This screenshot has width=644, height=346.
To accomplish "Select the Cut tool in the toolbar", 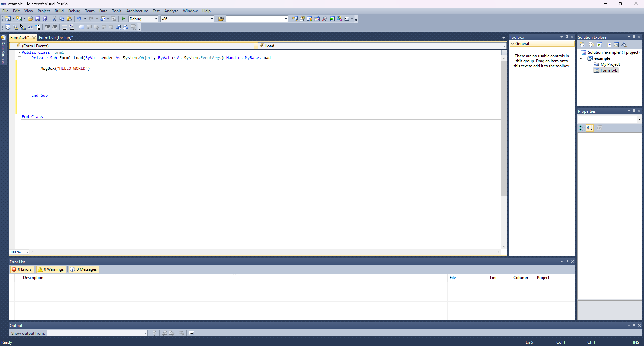I will click(54, 19).
